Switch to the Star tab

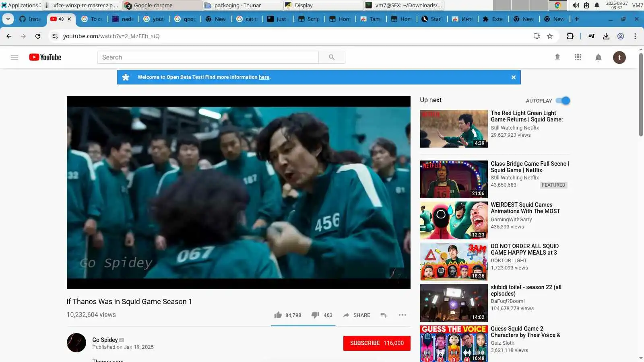[432, 19]
